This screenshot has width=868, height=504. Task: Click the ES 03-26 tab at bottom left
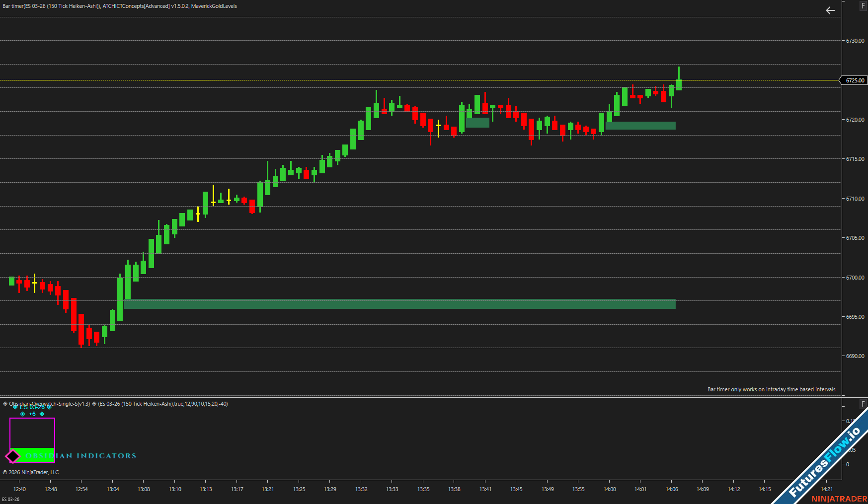(10, 499)
